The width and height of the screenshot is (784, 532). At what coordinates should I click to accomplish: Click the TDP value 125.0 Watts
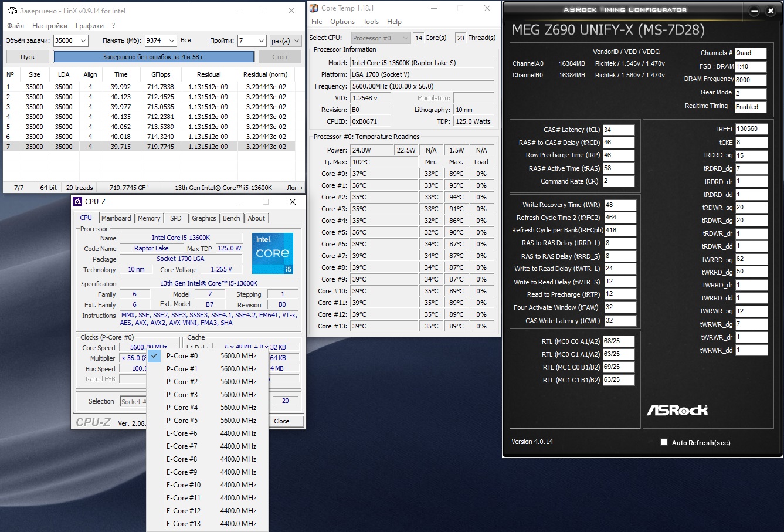coord(473,121)
